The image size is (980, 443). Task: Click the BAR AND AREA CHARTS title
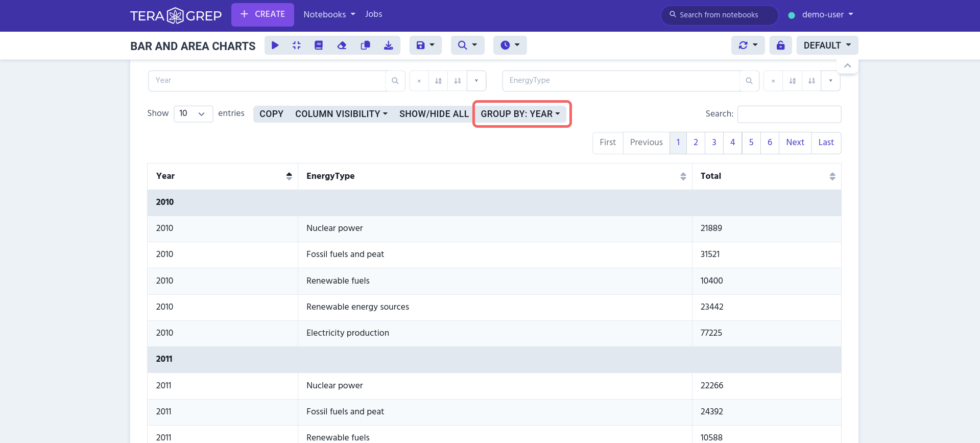(x=193, y=46)
